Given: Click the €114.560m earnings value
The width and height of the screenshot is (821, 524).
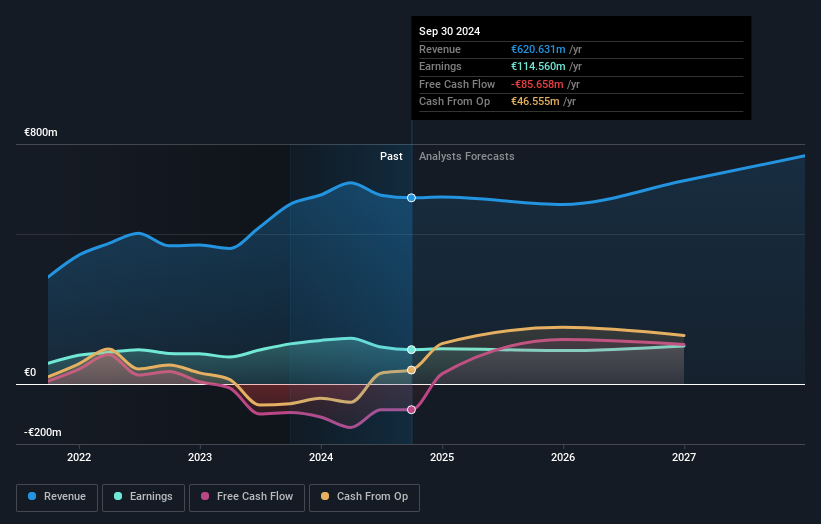Looking at the screenshot, I should (x=538, y=66).
